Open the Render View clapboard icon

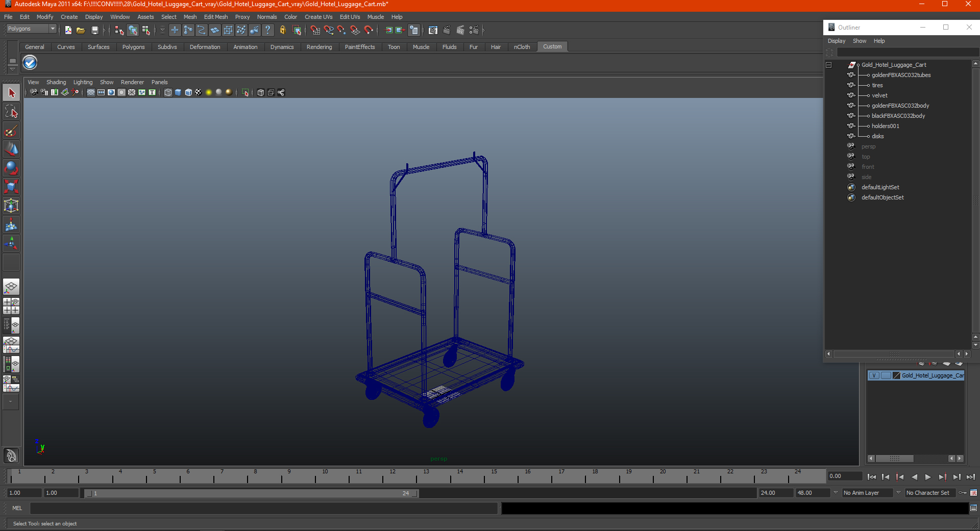tap(433, 31)
